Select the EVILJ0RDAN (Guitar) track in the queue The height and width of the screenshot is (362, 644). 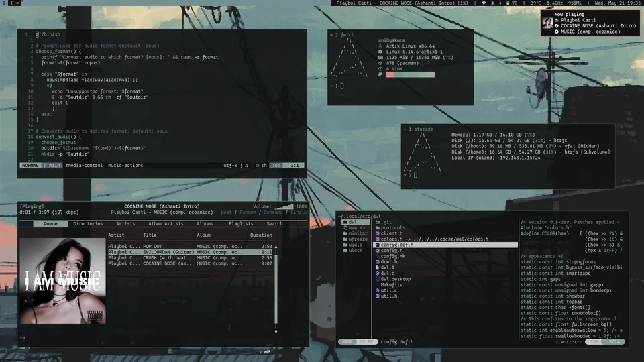pos(190,253)
